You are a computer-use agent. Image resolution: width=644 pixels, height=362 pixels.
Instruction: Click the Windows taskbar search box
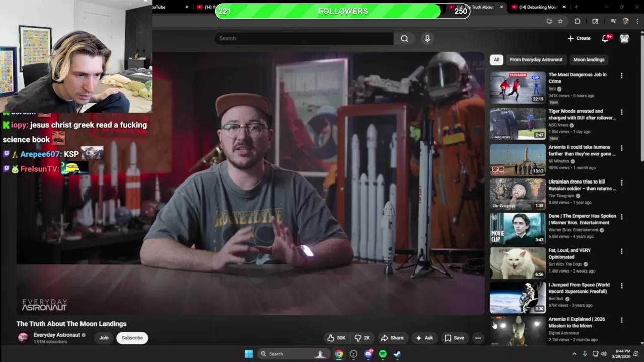click(293, 354)
